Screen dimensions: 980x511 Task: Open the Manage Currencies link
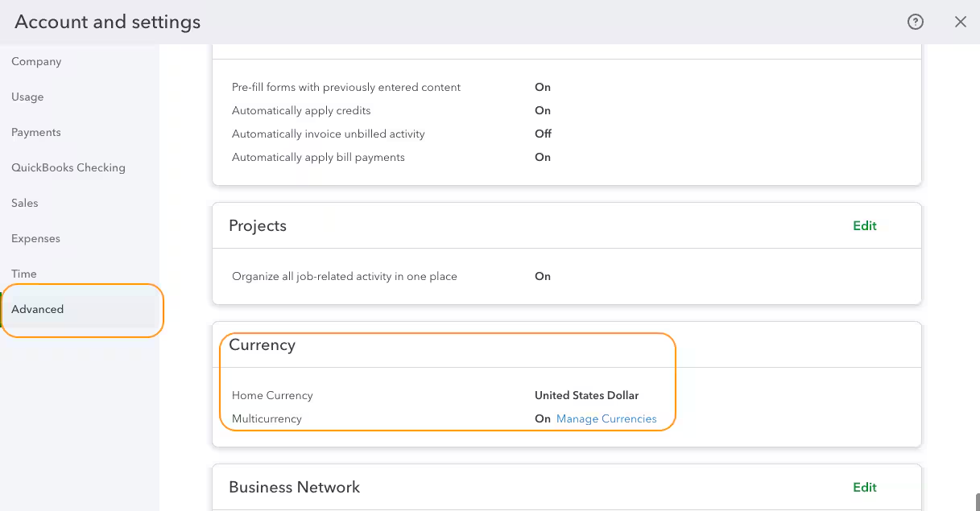pos(606,419)
